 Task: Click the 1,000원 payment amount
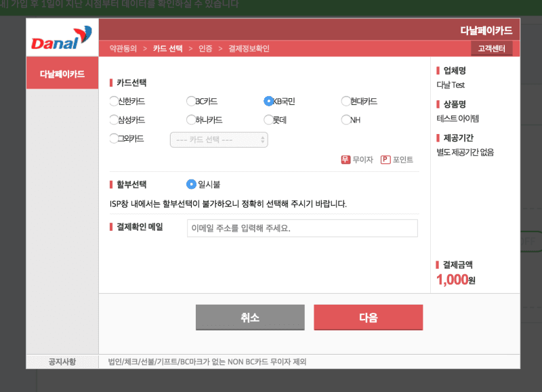click(x=455, y=280)
